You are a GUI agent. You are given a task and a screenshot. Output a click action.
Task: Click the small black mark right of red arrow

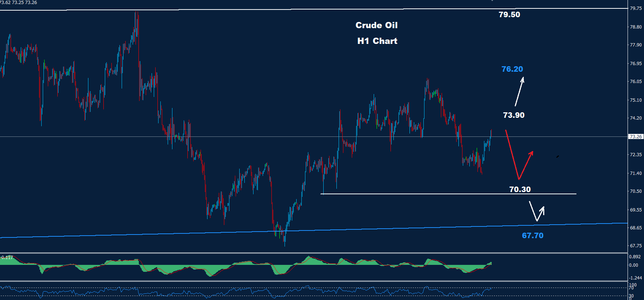pos(557,157)
